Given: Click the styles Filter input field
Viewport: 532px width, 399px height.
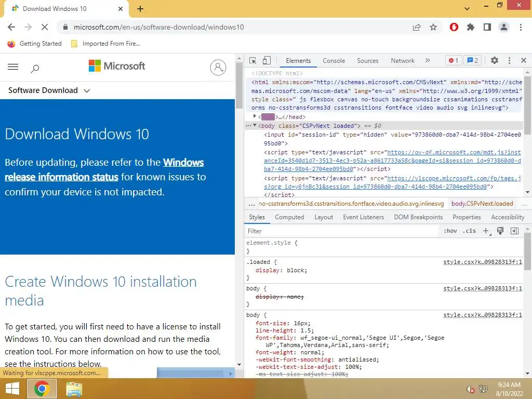Looking at the screenshot, I should [x=342, y=231].
